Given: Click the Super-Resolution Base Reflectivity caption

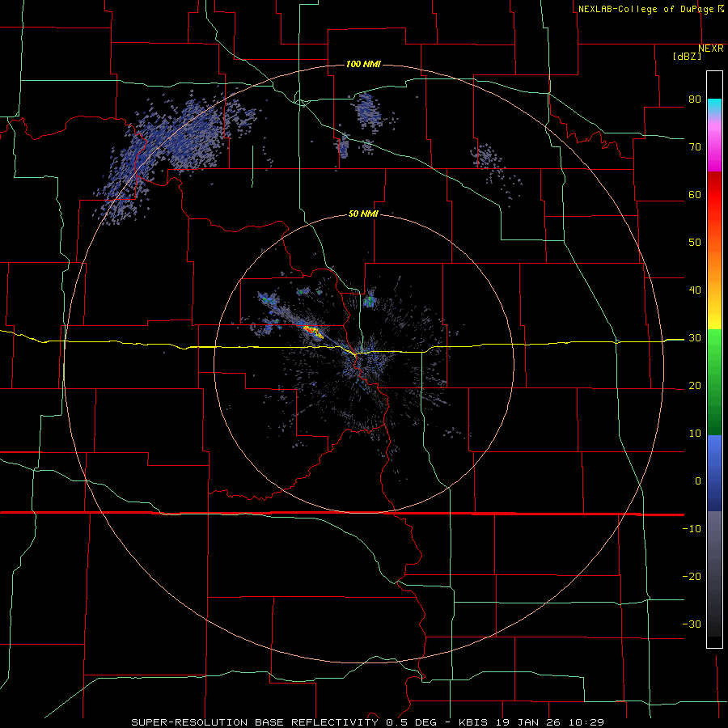Looking at the screenshot, I should point(367,722).
